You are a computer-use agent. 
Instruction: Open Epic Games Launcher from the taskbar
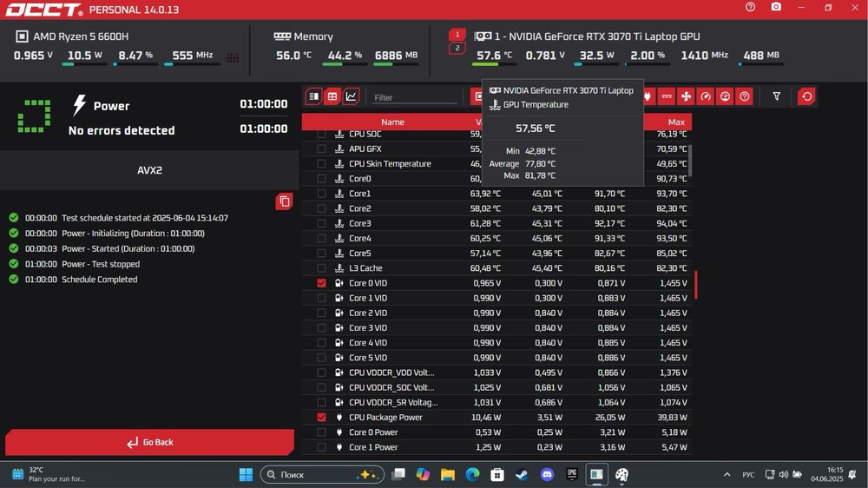(x=572, y=475)
